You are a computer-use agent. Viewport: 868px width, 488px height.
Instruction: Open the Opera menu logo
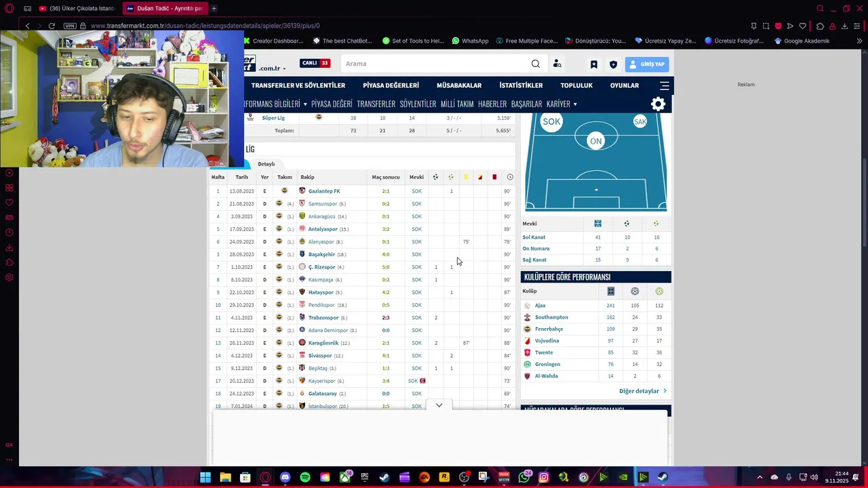pos(9,8)
